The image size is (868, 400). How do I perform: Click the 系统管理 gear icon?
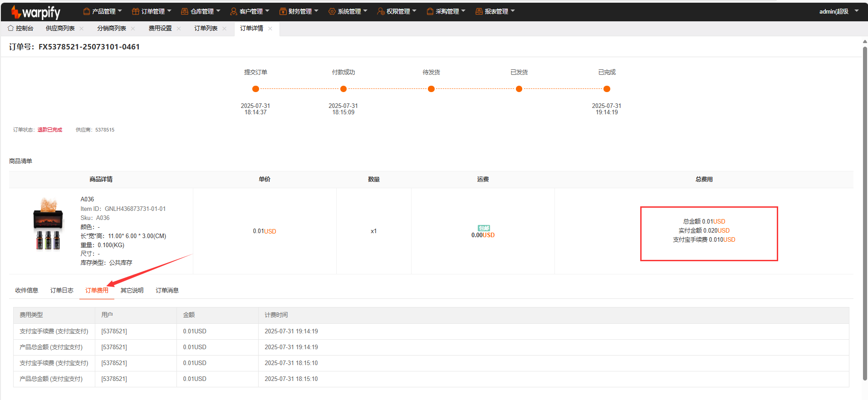coord(332,11)
